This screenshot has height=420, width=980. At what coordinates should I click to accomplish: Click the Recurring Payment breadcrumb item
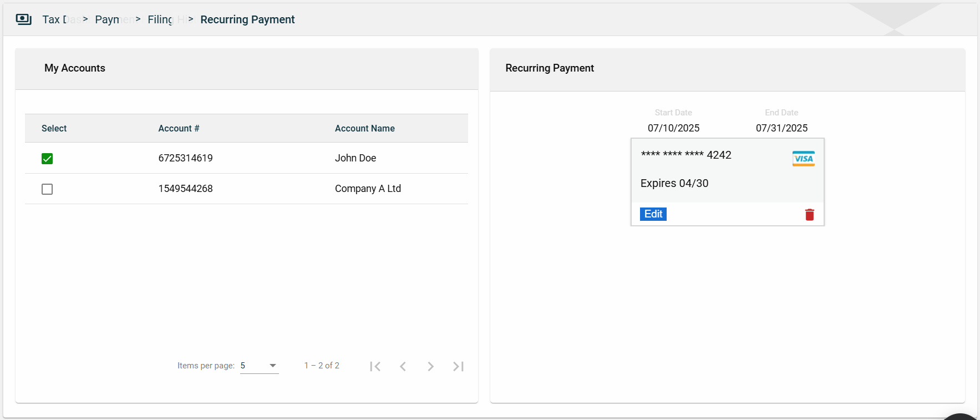pyautogui.click(x=247, y=19)
